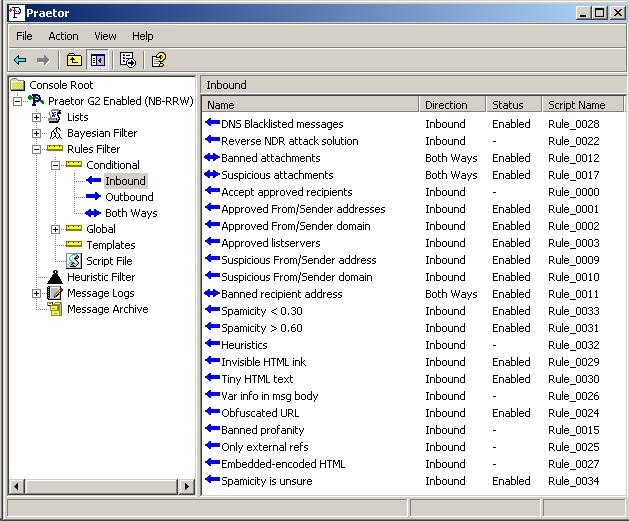Click the tree pane horizontal scrollbar track
Viewport: 629px width, 521px height.
(101, 487)
